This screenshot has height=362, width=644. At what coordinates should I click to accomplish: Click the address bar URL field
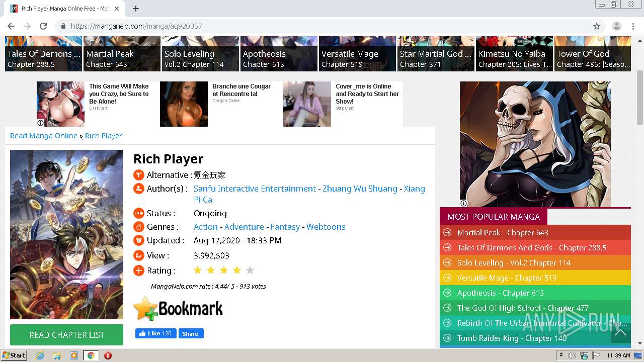(322, 26)
